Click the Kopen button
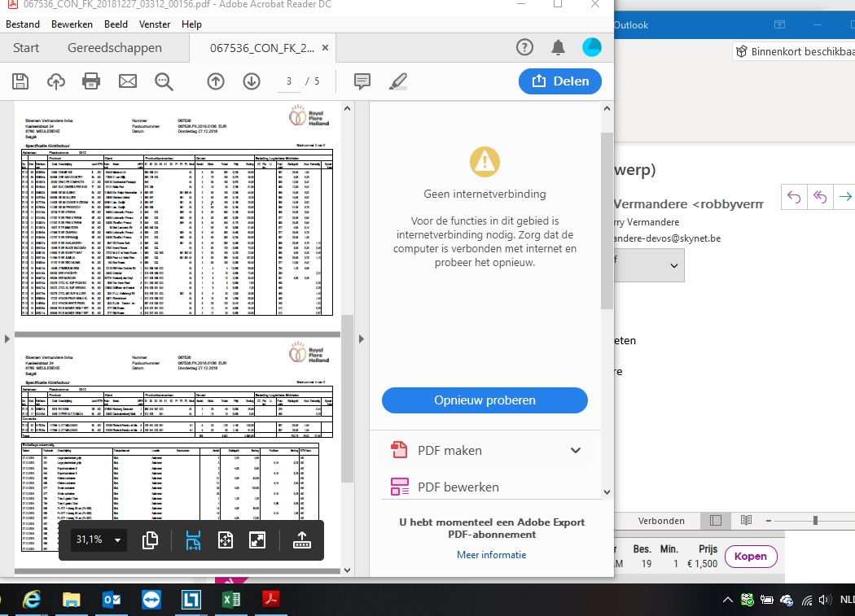The image size is (855, 616). (751, 556)
